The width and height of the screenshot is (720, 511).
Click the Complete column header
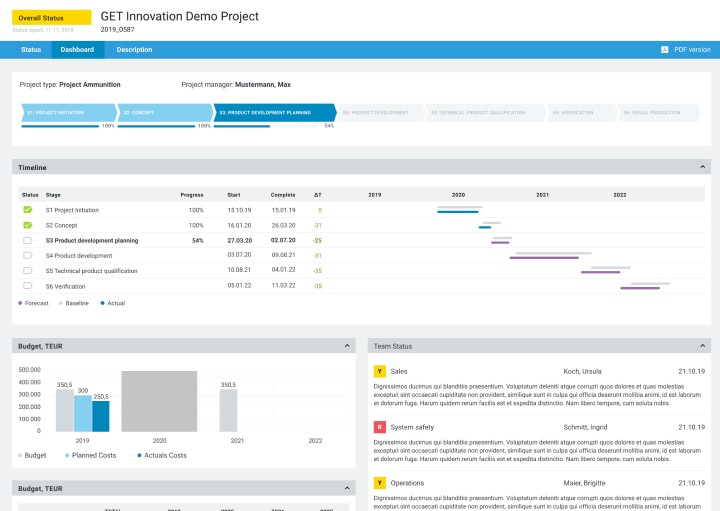coord(283,195)
